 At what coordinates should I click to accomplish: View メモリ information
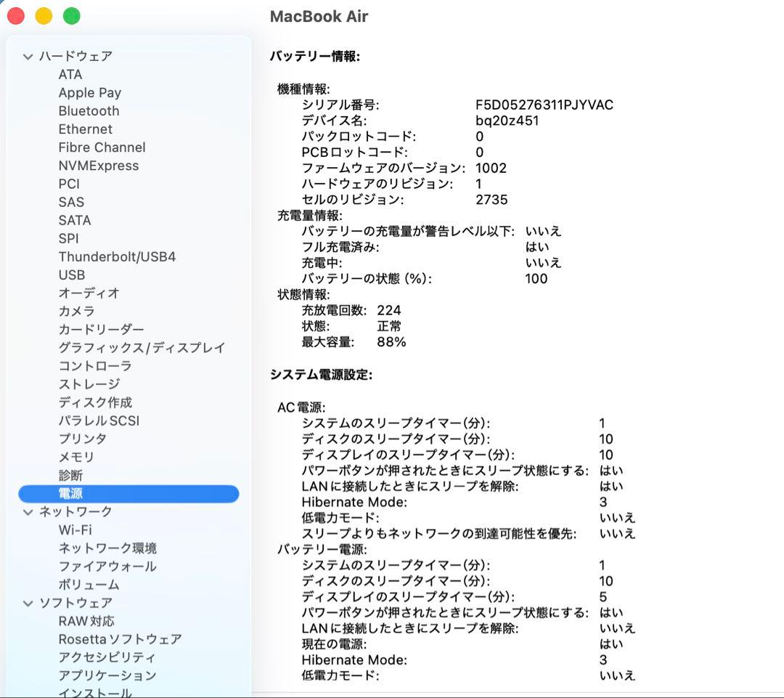(75, 457)
